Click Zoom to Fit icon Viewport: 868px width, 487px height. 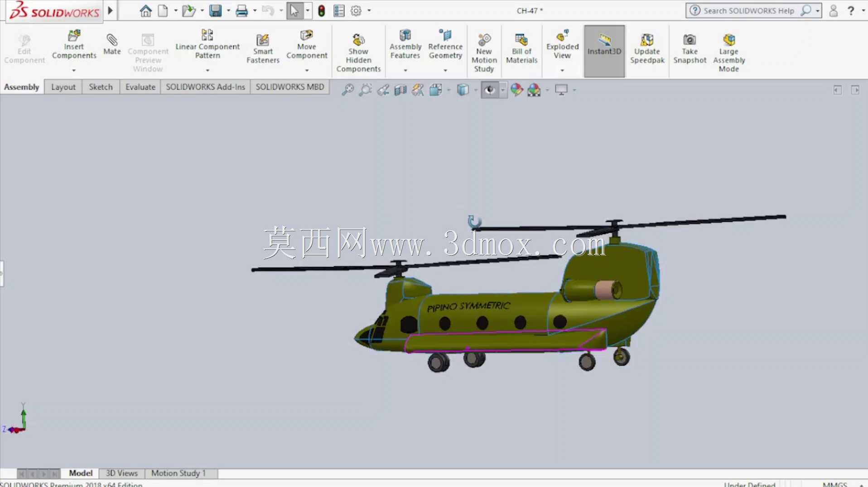(x=347, y=90)
